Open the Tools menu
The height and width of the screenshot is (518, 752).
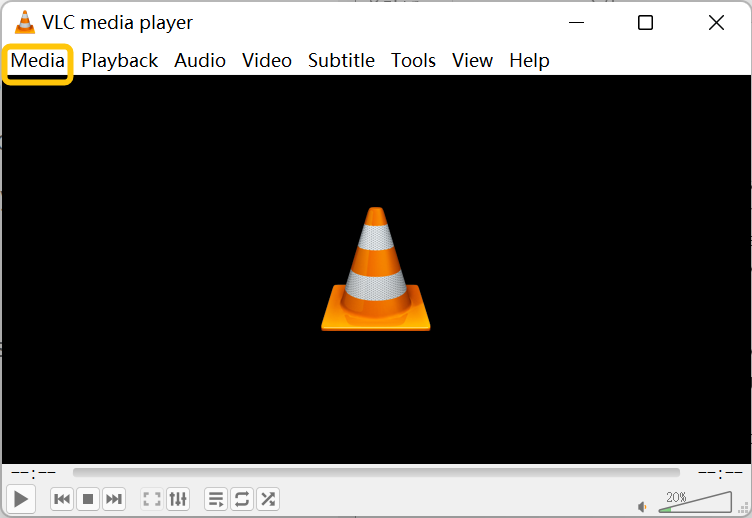[x=413, y=61]
